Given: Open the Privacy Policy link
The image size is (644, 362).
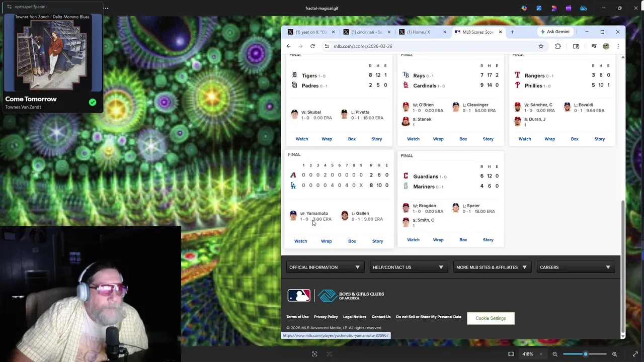Looking at the screenshot, I should [x=326, y=317].
